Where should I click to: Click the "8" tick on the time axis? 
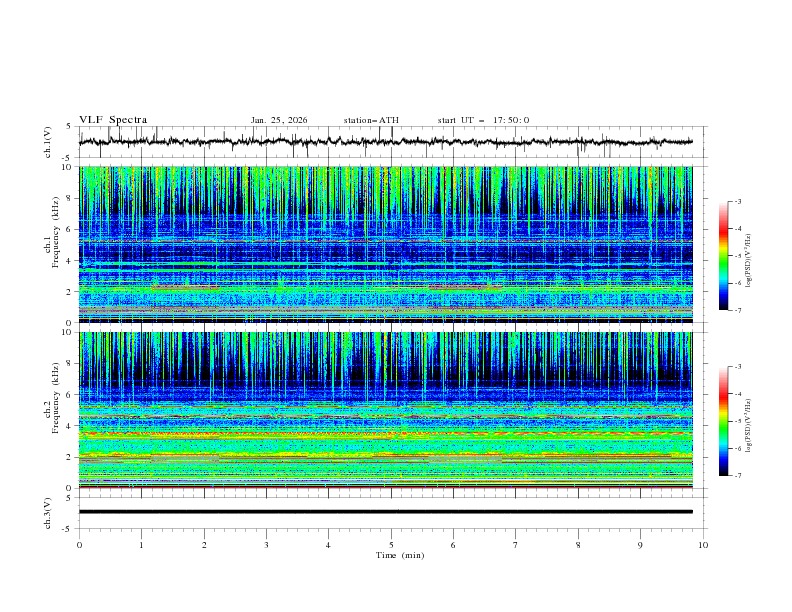pyautogui.click(x=578, y=545)
